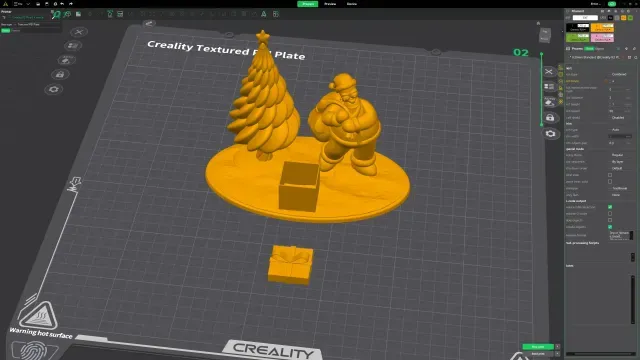Click the first save icon in title bar

[x=38, y=4]
